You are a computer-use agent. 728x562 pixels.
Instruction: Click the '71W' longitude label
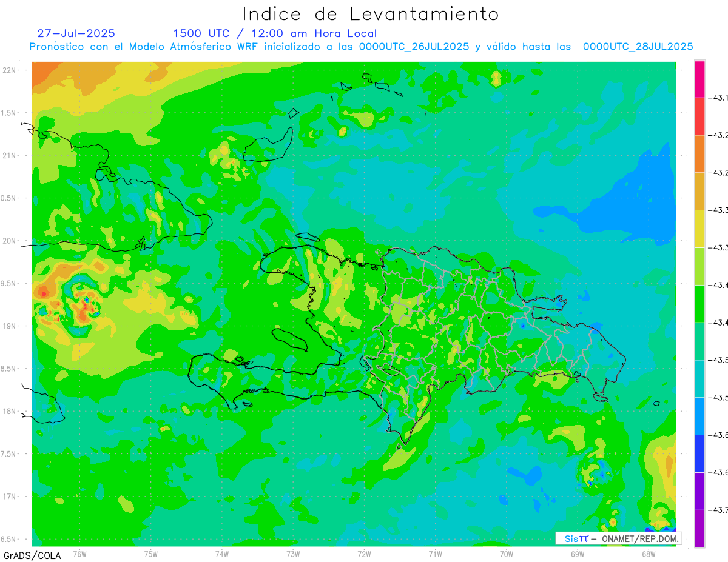coord(435,554)
